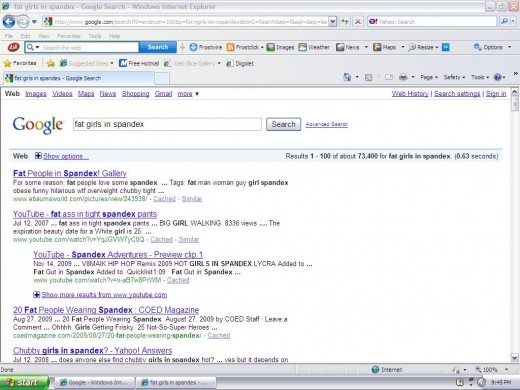Open the File menu
The width and height of the screenshot is (520, 390).
[9, 36]
